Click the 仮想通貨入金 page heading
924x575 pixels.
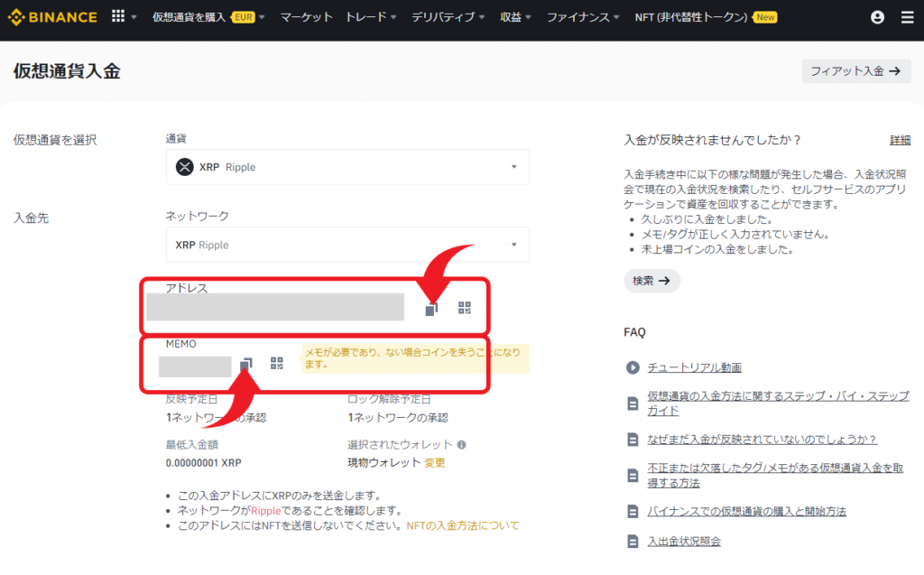[67, 70]
